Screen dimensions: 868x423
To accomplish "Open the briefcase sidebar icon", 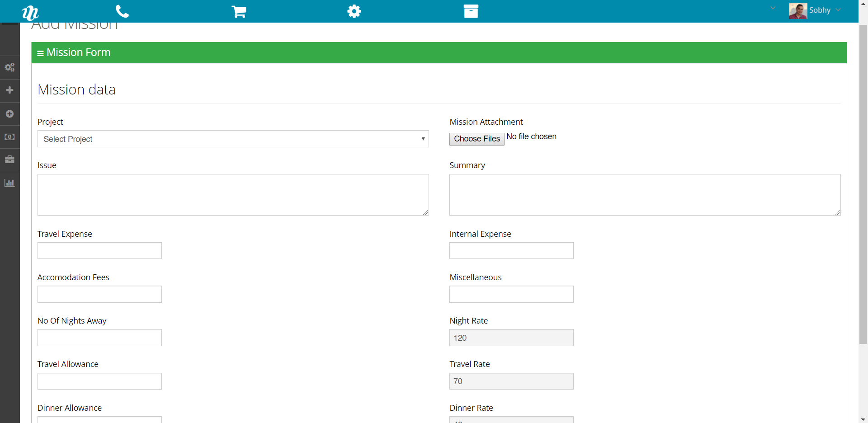I will (x=9, y=160).
